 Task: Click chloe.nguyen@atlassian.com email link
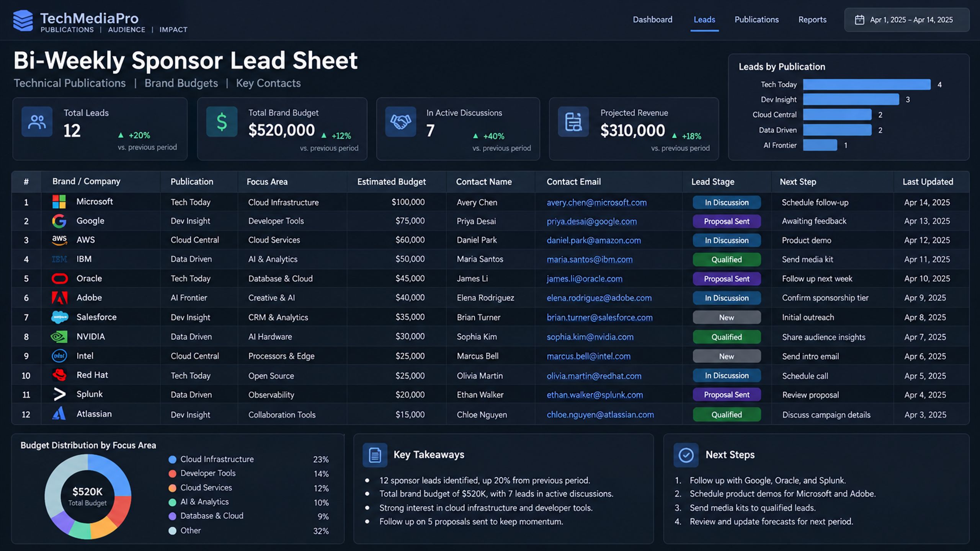pos(600,415)
